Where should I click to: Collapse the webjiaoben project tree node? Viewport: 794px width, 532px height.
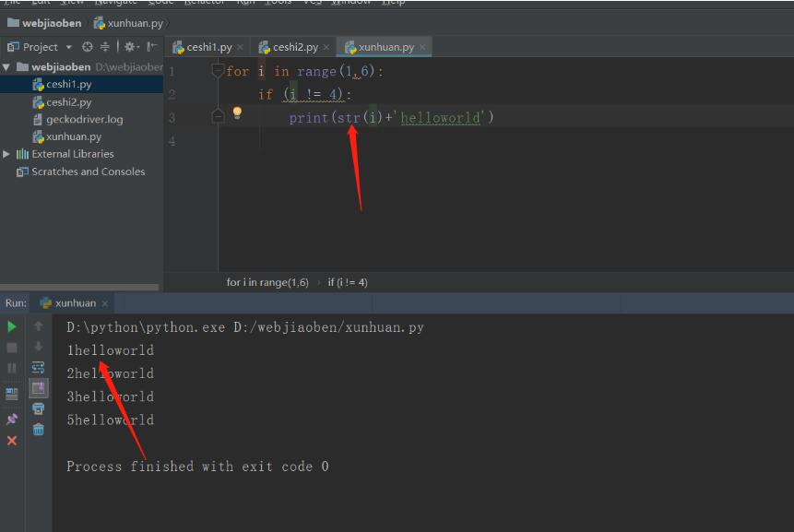click(x=6, y=66)
